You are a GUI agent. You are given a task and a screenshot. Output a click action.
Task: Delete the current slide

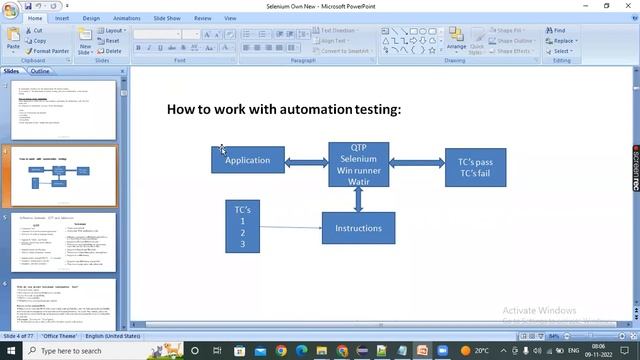[x=109, y=51]
